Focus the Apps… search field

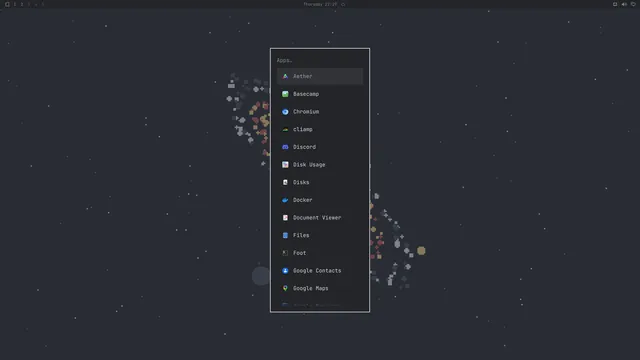click(x=320, y=60)
